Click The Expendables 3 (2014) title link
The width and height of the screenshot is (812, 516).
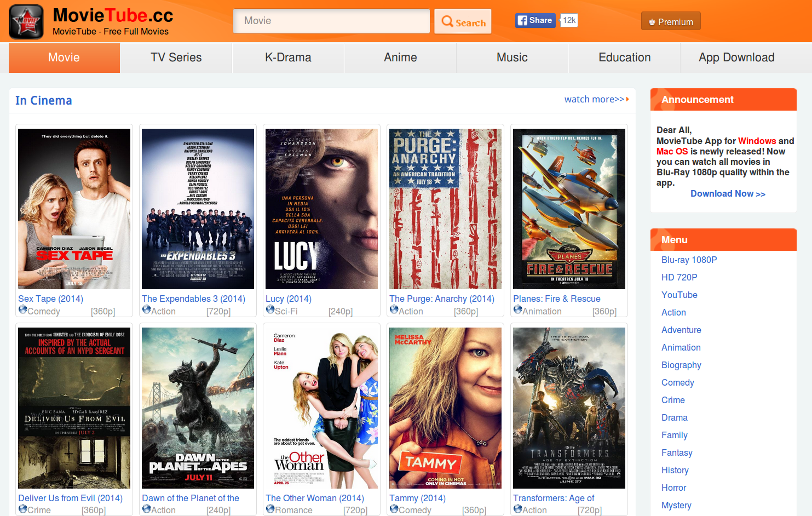click(x=193, y=299)
